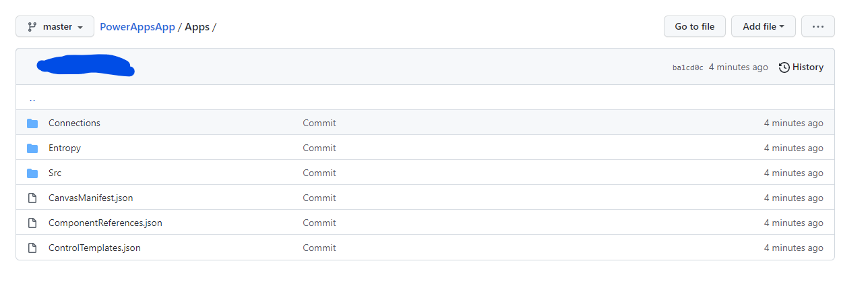868x282 pixels.
Task: Open the three-dot more options menu
Action: point(818,26)
